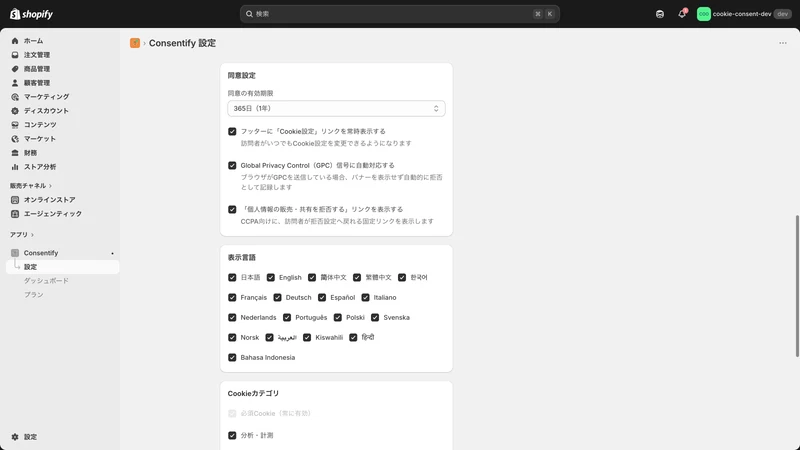Screen dimensions: 800x450
Task: Uncheck the 繁體中文 language checkbox
Action: (357, 277)
